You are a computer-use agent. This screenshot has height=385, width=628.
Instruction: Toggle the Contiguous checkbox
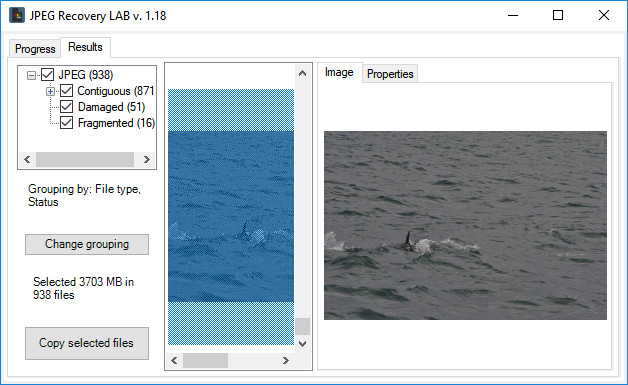[x=66, y=91]
